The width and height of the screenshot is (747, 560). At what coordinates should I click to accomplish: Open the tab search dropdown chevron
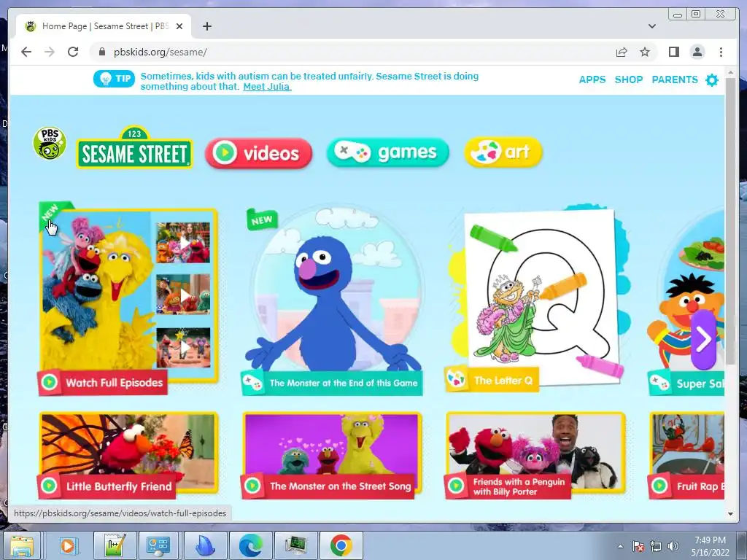[x=652, y=26]
